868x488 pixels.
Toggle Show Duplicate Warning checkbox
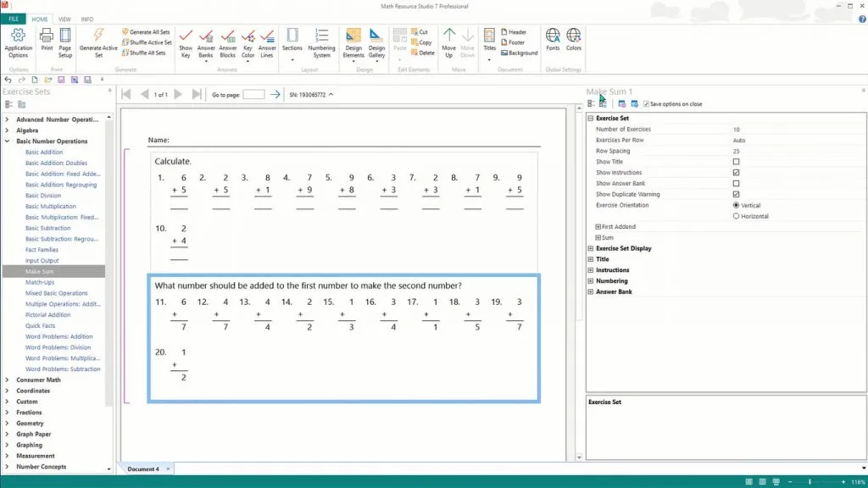[x=736, y=194]
